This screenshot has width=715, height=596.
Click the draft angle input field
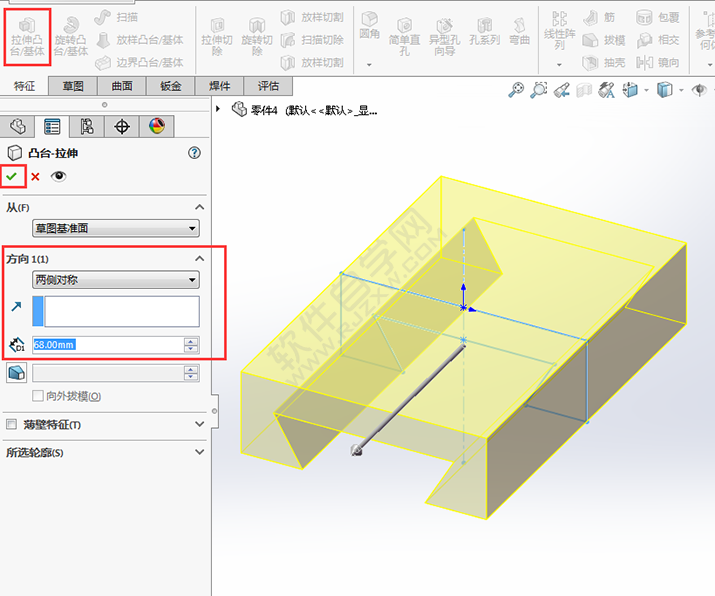pos(108,373)
